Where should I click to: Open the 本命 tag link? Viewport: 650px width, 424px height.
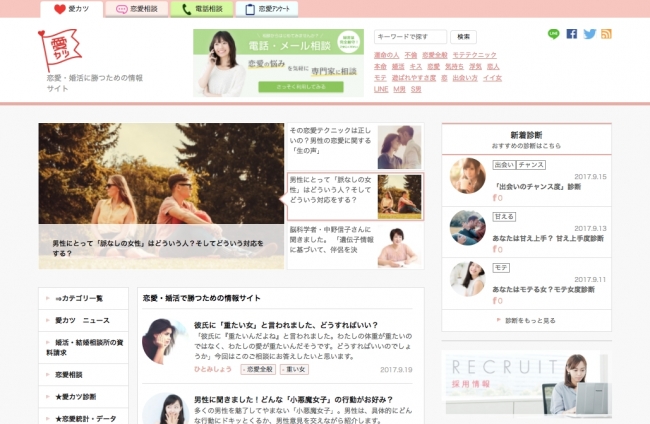[x=380, y=66]
